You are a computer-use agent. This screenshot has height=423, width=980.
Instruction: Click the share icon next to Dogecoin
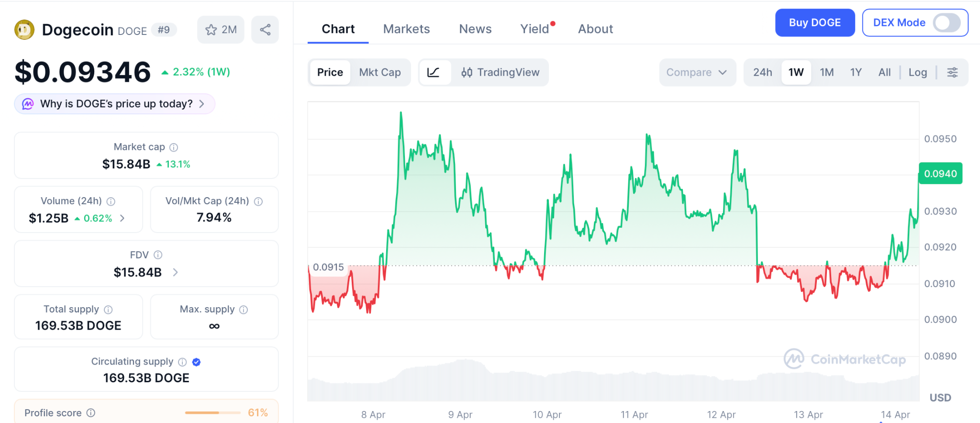coord(265,30)
